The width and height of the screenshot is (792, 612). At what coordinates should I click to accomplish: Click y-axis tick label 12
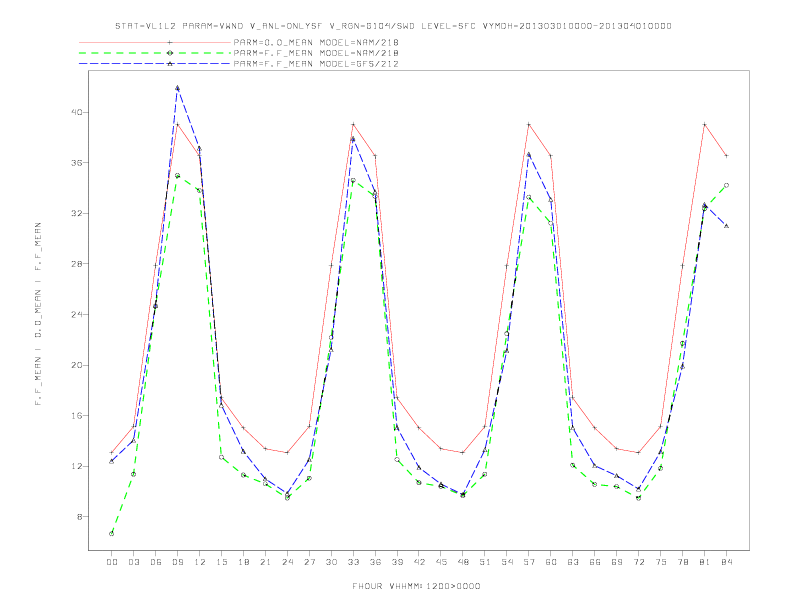tap(76, 466)
